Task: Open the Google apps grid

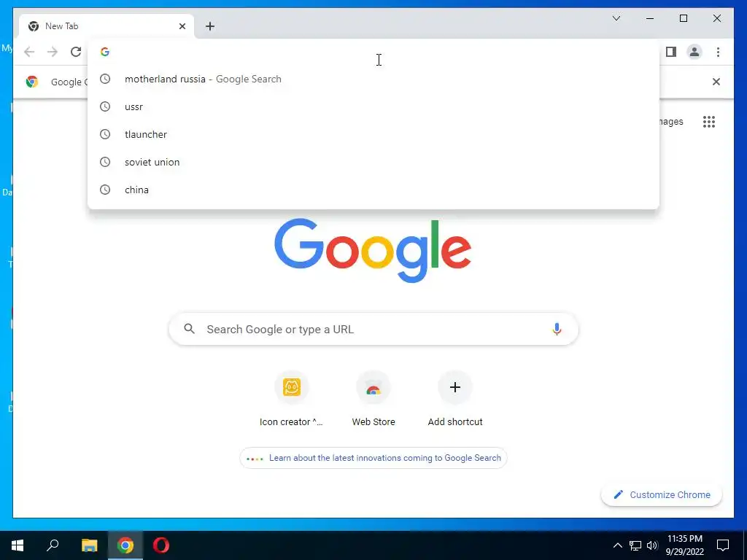Action: 709,122
